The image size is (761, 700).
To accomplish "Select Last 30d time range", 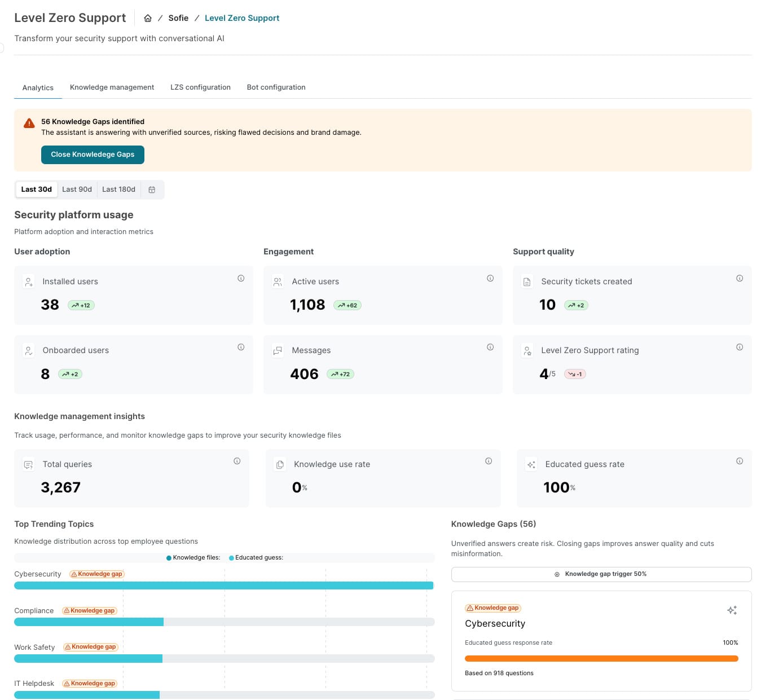I will click(37, 190).
